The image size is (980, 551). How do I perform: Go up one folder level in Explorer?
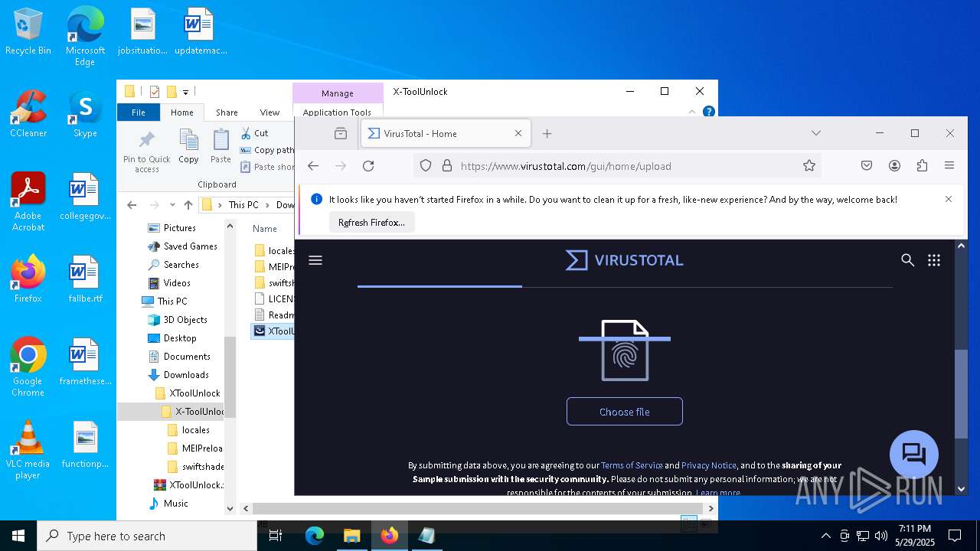[188, 205]
